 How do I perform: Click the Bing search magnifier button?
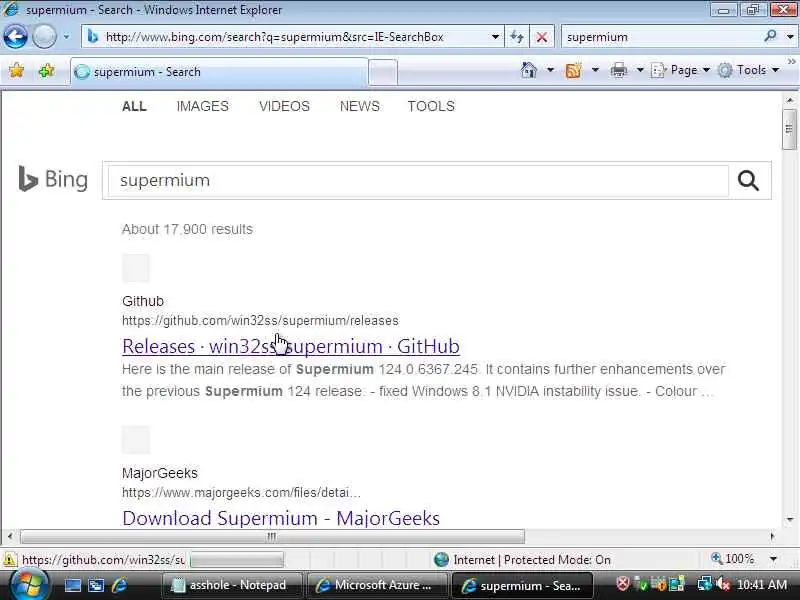click(x=748, y=181)
